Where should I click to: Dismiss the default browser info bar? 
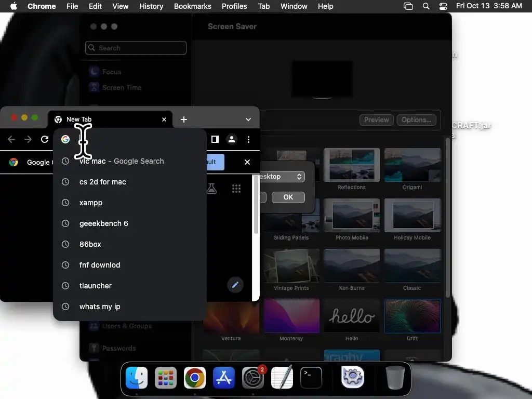(247, 162)
